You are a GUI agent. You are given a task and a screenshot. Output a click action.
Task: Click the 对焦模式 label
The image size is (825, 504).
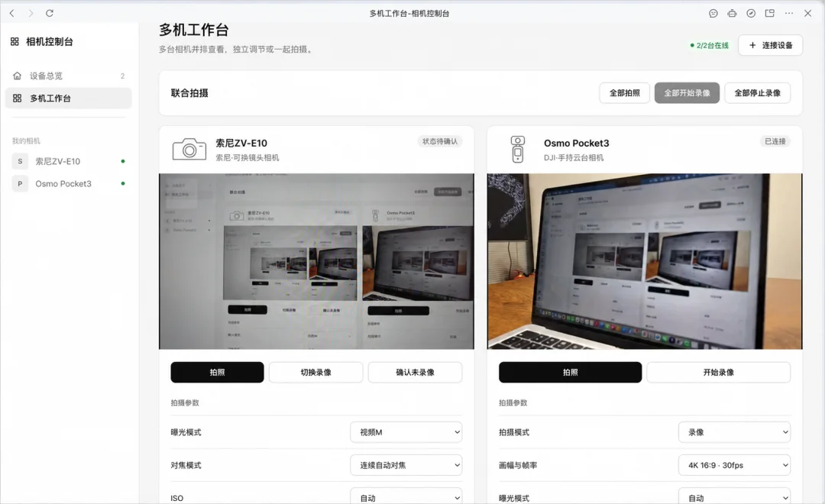pos(186,465)
